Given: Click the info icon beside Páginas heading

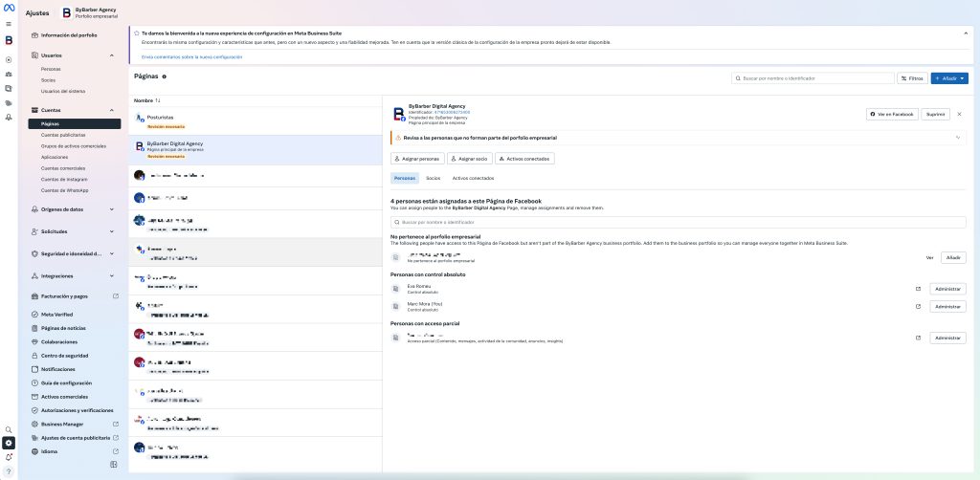Looking at the screenshot, I should (164, 76).
